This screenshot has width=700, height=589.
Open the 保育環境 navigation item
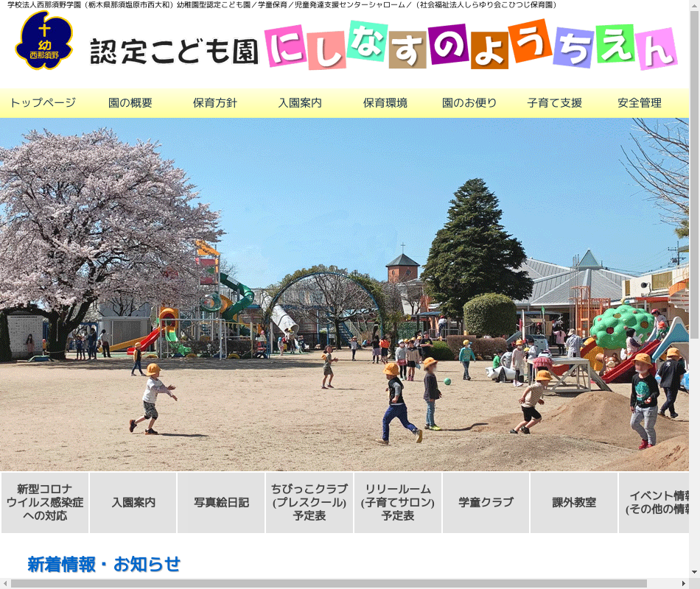point(385,103)
